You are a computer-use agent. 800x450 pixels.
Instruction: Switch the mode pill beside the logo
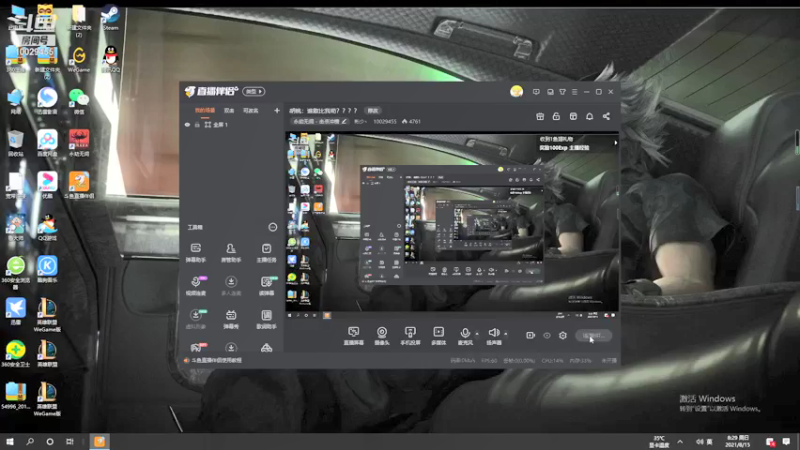(x=254, y=91)
